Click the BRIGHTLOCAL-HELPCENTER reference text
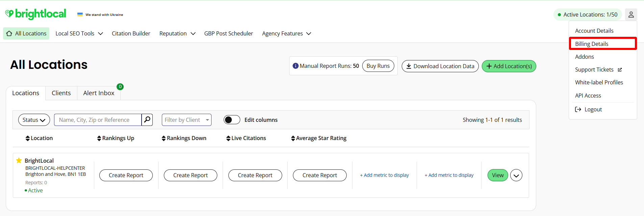Screen dimensions: 644x216 [55, 168]
